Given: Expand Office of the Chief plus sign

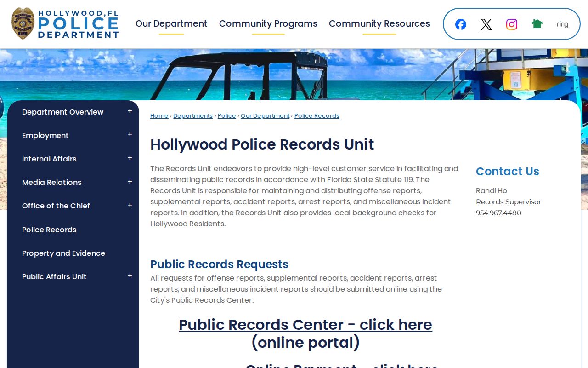Looking at the screenshot, I should point(130,206).
